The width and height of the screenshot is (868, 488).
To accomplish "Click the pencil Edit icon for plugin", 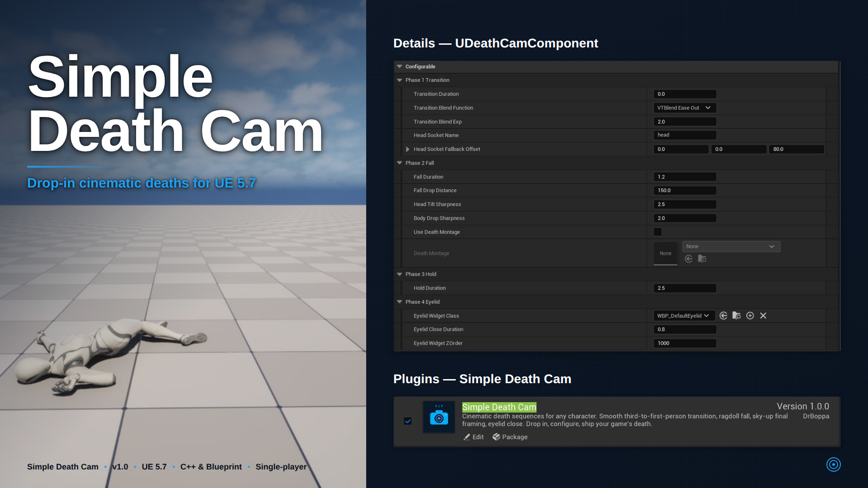I will pos(467,437).
